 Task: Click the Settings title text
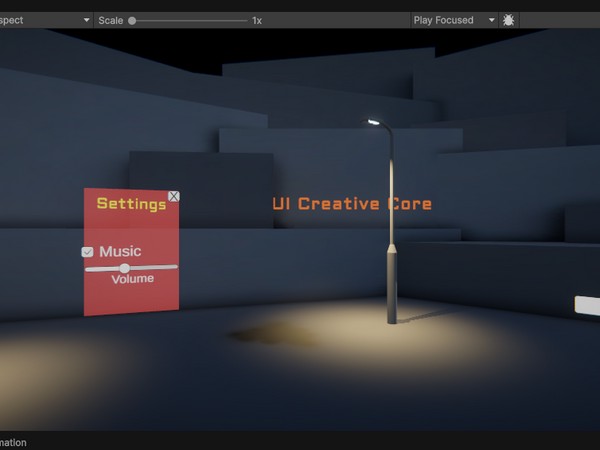click(131, 204)
